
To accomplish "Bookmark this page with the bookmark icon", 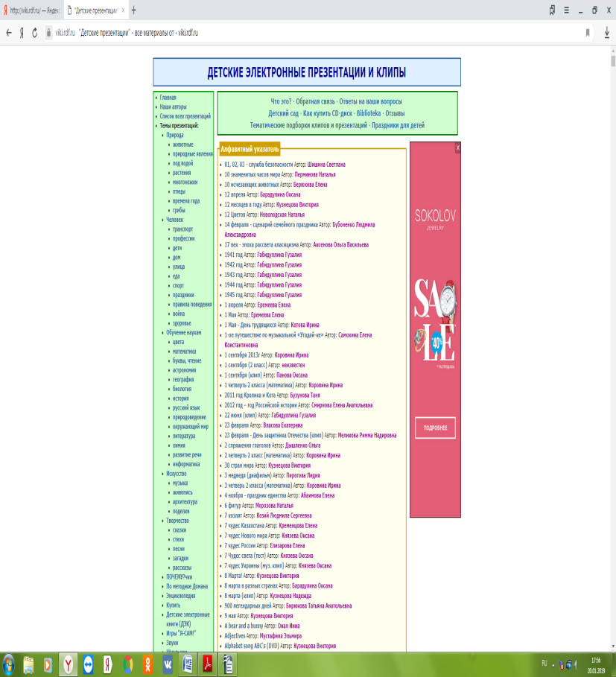I will coord(588,33).
